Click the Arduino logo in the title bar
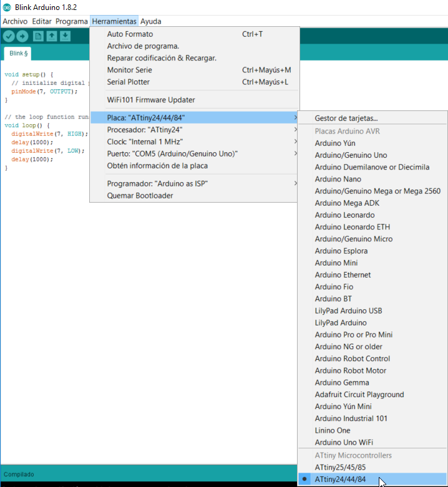448x487 pixels. click(x=7, y=7)
